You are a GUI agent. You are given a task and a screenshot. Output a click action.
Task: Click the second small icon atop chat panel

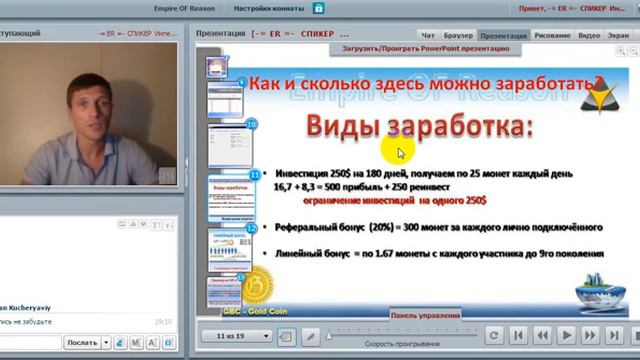(x=133, y=224)
